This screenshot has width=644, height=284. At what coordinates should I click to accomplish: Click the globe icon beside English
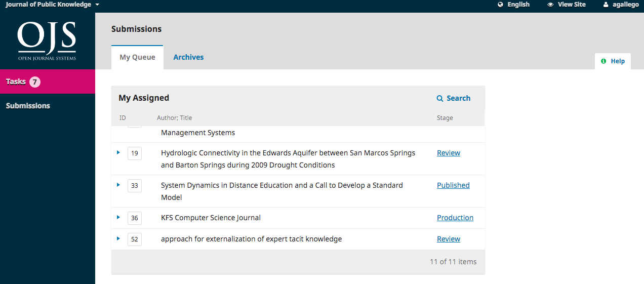coord(501,5)
